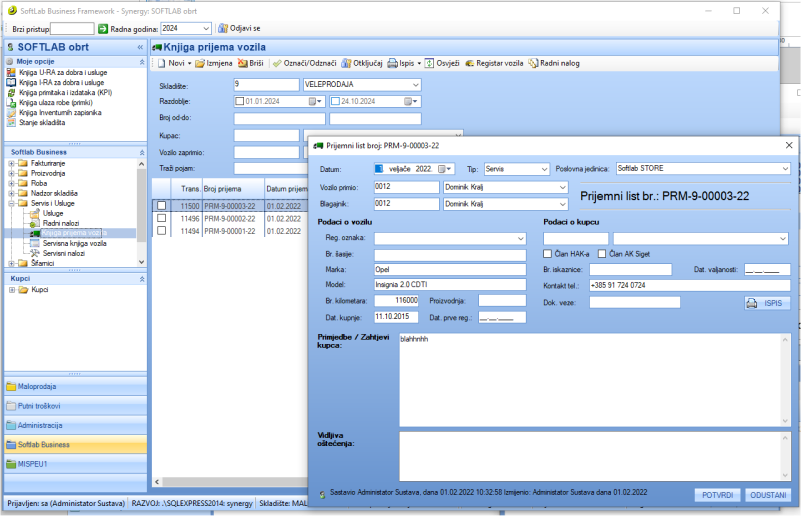The width and height of the screenshot is (801, 516).
Task: Click the Briši delete icon
Action: 242,63
